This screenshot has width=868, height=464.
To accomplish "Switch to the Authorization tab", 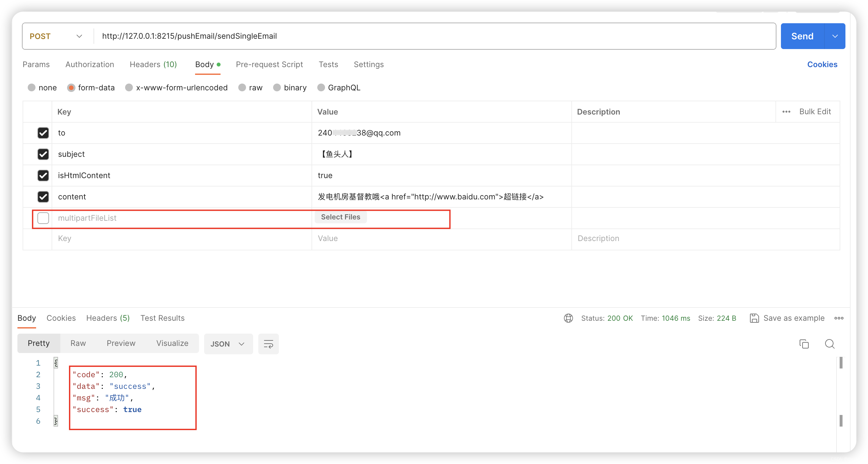I will 90,65.
